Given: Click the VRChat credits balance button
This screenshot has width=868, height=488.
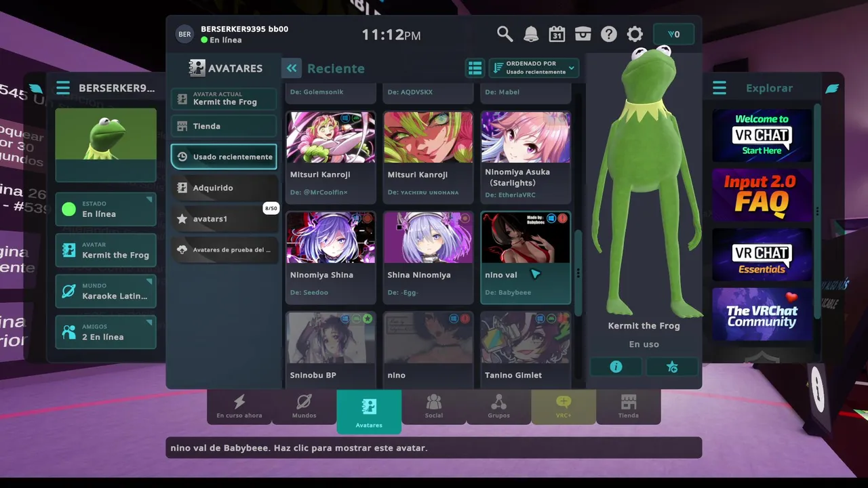Looking at the screenshot, I should (673, 34).
